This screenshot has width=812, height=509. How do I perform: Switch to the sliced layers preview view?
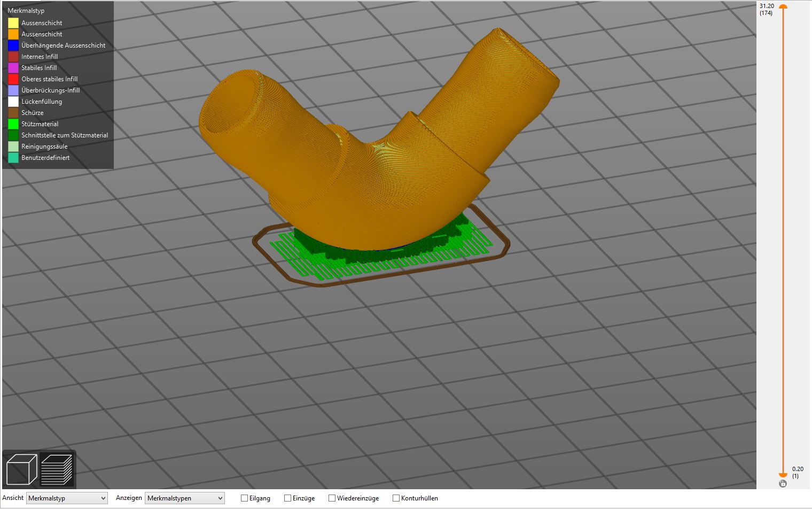tap(56, 469)
